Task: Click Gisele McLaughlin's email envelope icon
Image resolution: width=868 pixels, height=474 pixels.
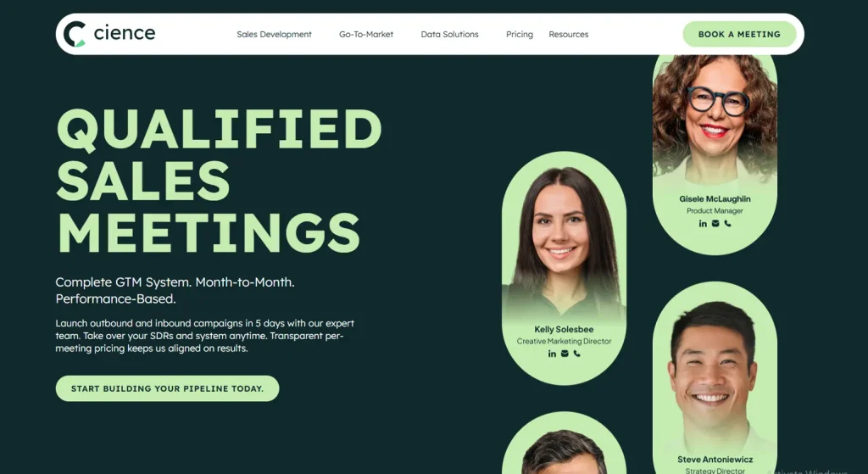Action: coord(715,223)
